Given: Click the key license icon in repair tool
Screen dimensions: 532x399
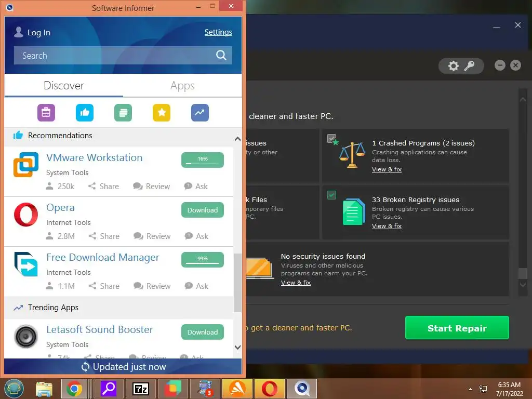Looking at the screenshot, I should pos(469,66).
